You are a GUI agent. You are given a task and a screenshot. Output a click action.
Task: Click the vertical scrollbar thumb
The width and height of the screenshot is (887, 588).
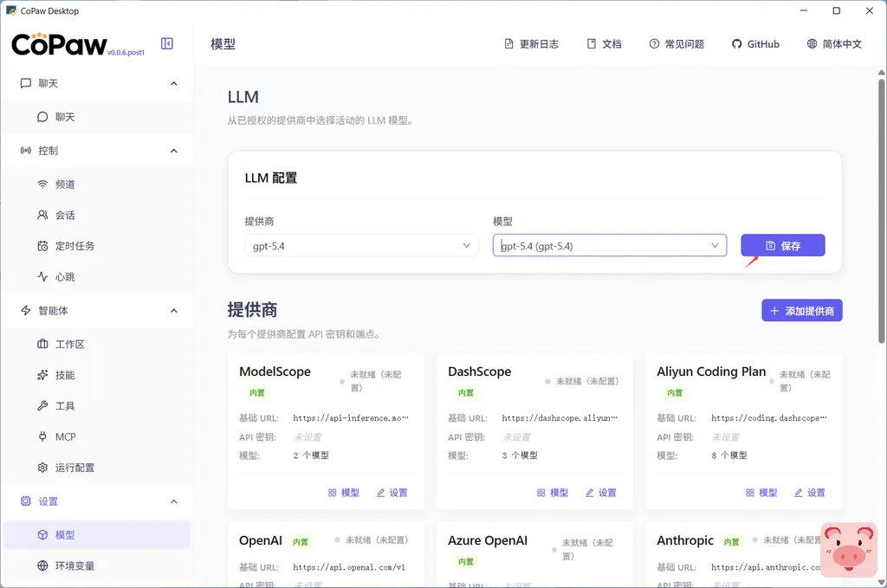pyautogui.click(x=881, y=210)
